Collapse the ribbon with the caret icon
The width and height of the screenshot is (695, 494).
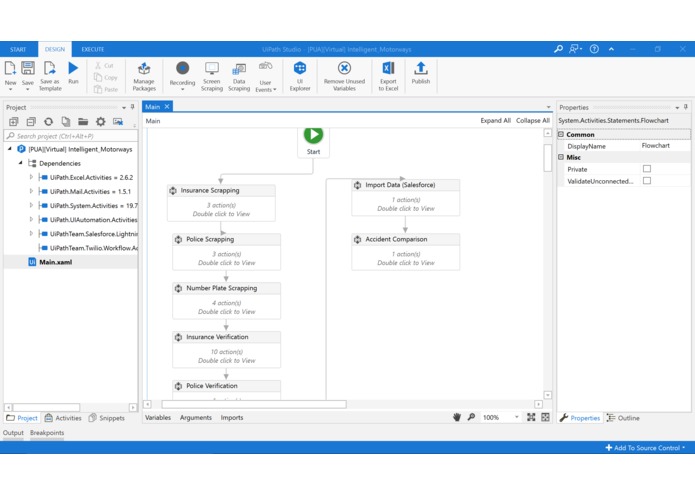click(x=611, y=49)
